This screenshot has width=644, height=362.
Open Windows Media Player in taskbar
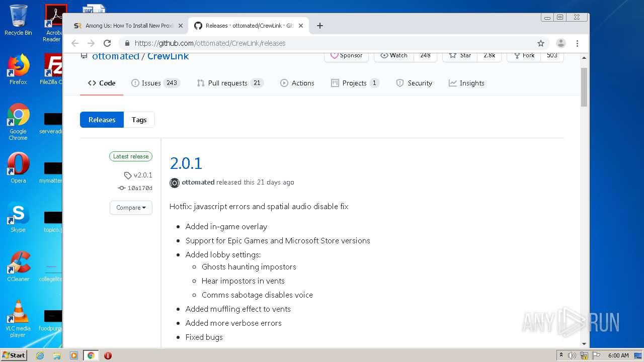pos(74,355)
